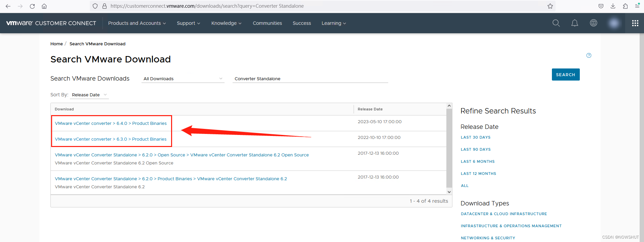644x242 pixels.
Task: Filter by Datacenter & Cloud Infrastructure
Action: click(504, 214)
